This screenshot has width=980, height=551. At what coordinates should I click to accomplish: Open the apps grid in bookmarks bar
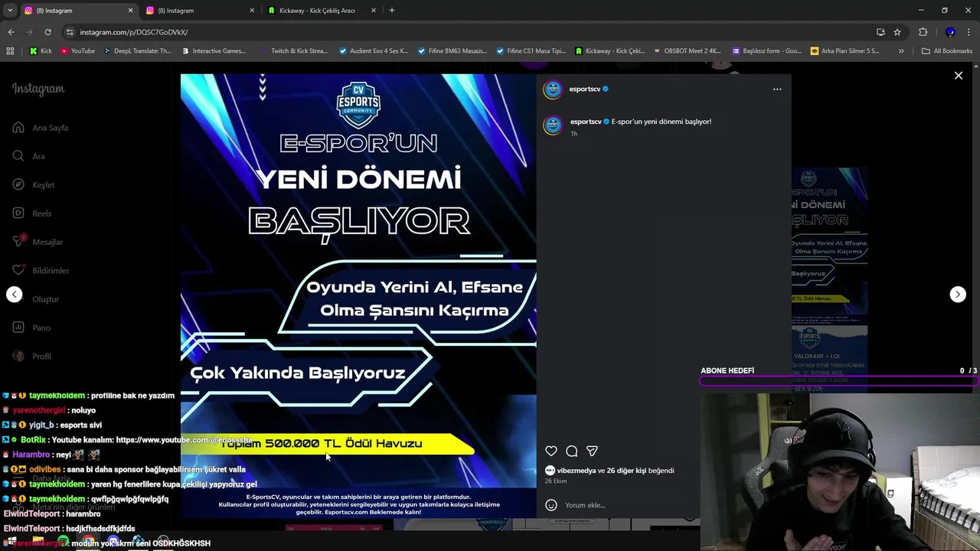(x=10, y=51)
